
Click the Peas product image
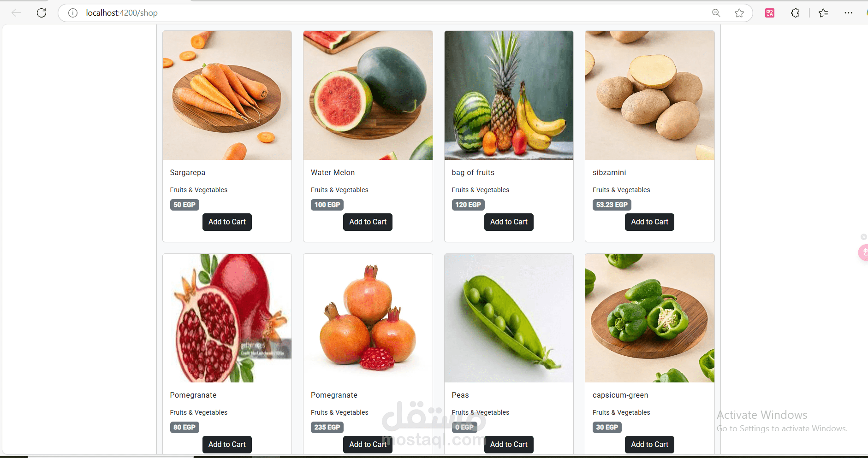coord(509,318)
